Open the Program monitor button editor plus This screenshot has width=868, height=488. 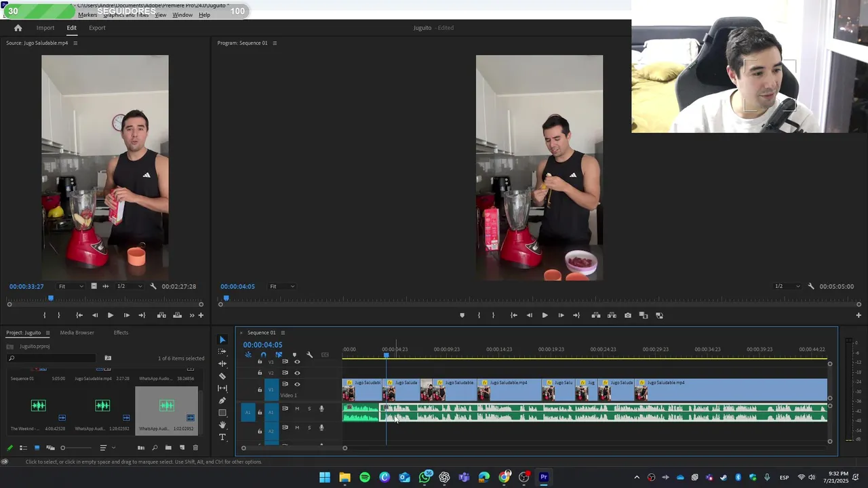pyautogui.click(x=859, y=315)
